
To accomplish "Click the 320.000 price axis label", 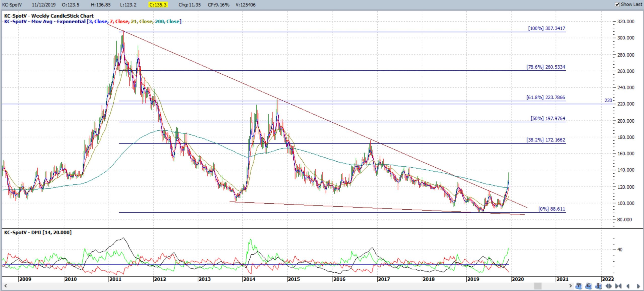I will [626, 22].
